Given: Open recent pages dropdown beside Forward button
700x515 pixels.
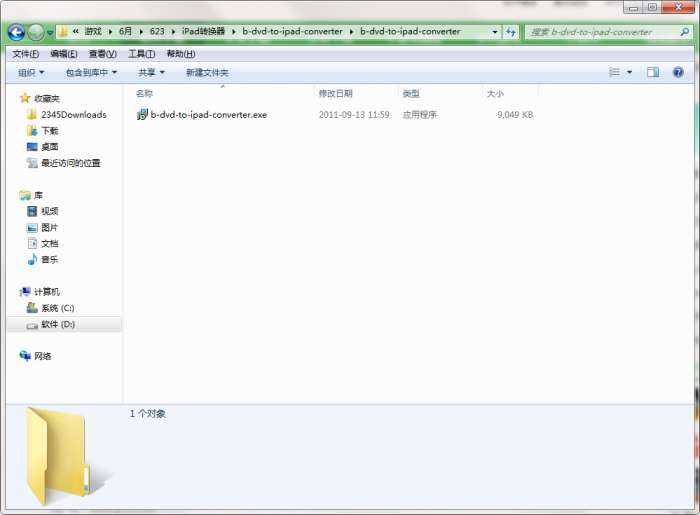Looking at the screenshot, I should (x=50, y=33).
